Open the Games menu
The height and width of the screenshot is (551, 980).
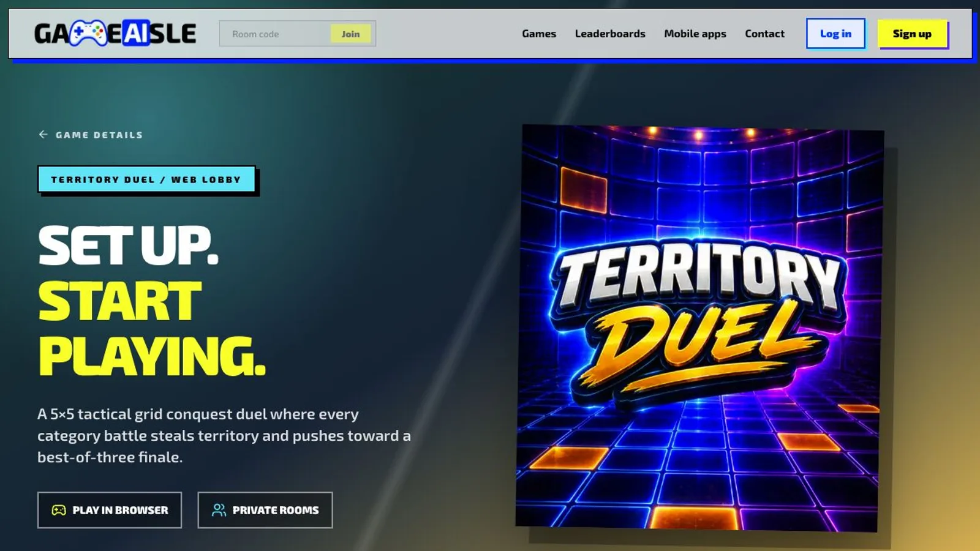point(539,34)
